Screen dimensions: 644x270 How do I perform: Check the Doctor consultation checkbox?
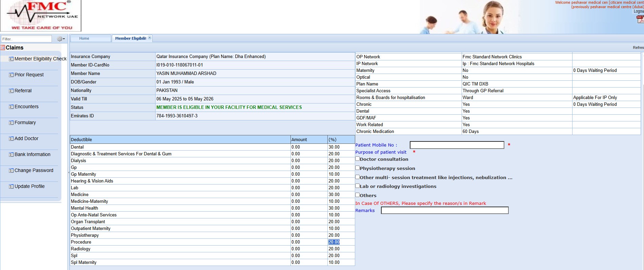click(357, 159)
